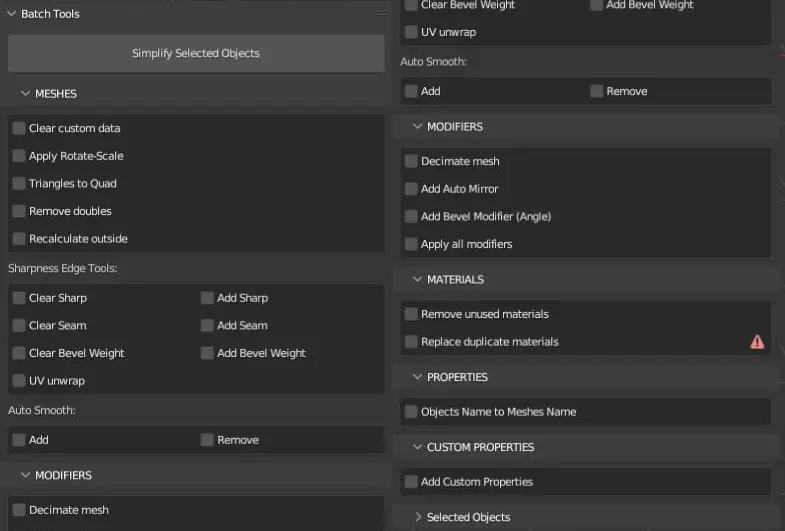Collapse MODIFIERS section in the left panel
This screenshot has height=531, width=785.
click(x=25, y=475)
